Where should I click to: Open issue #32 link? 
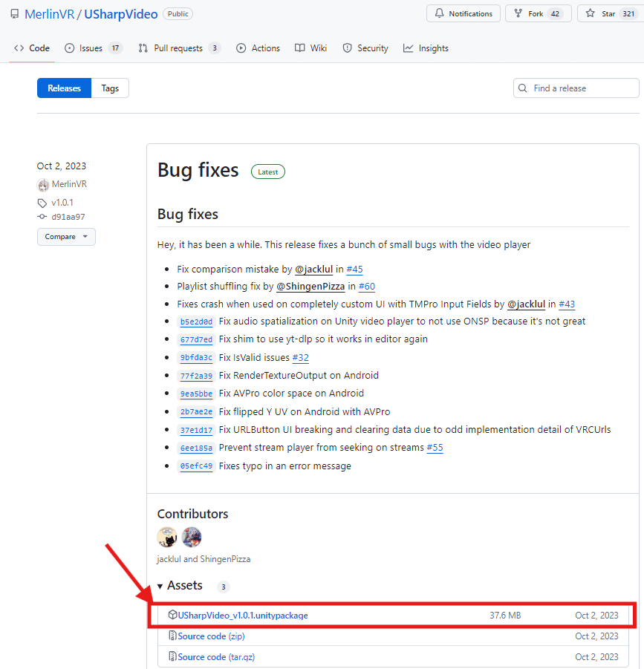[x=300, y=358]
